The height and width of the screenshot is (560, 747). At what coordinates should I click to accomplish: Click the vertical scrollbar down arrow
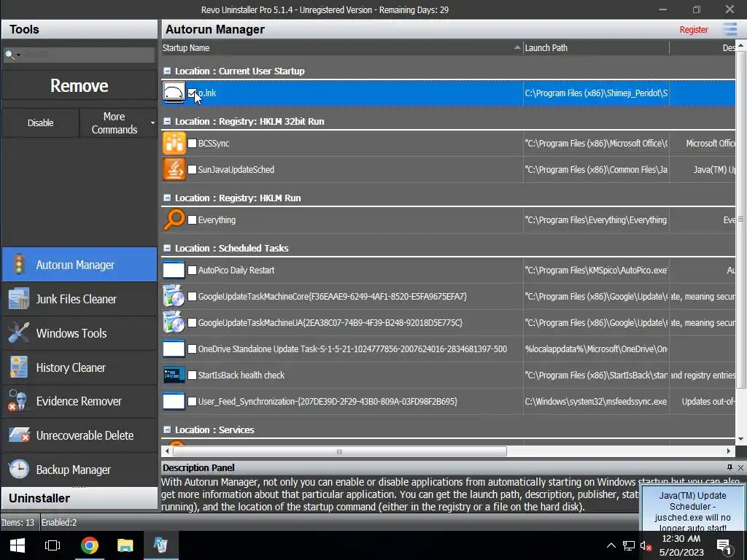(741, 438)
